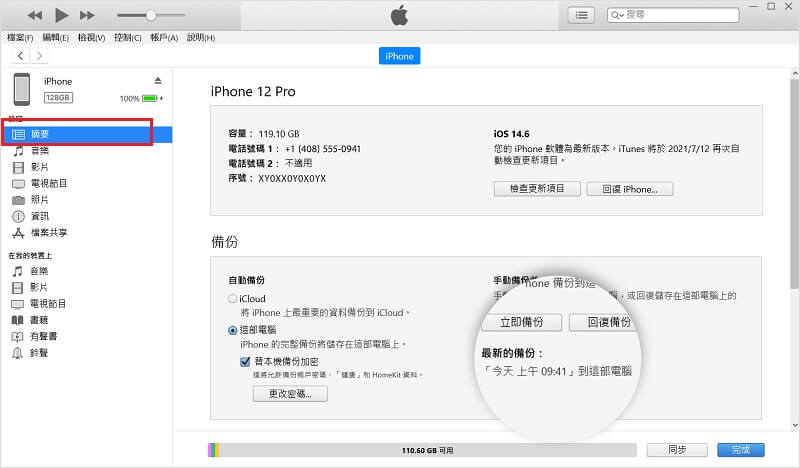This screenshot has width=800, height=468.
Task: Select 影片 under settings in the sidebar
Action: pos(40,167)
